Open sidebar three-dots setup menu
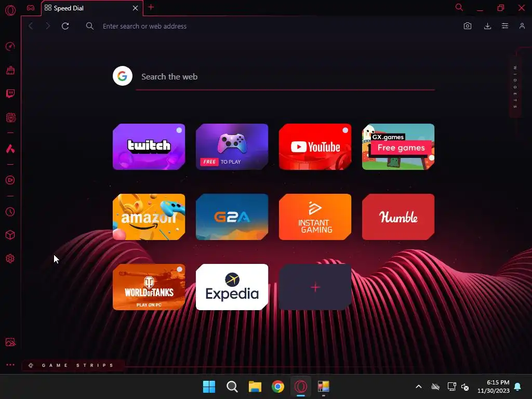 pos(10,365)
